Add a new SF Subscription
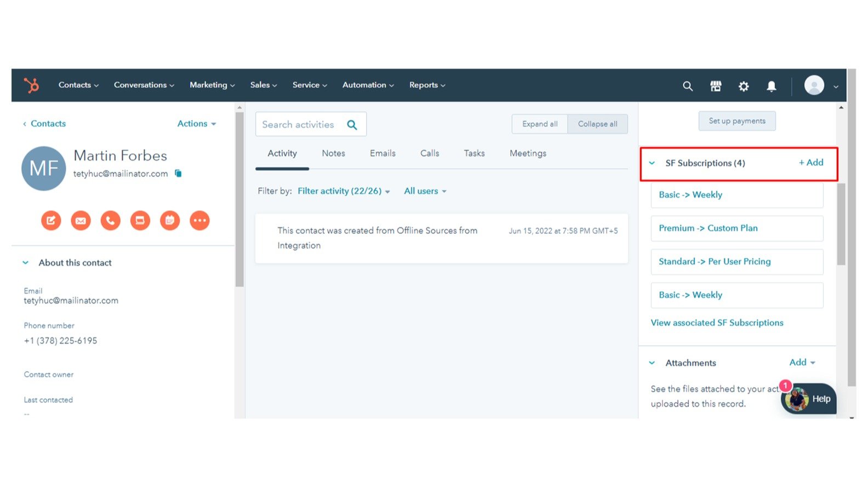868x488 pixels. coord(811,163)
